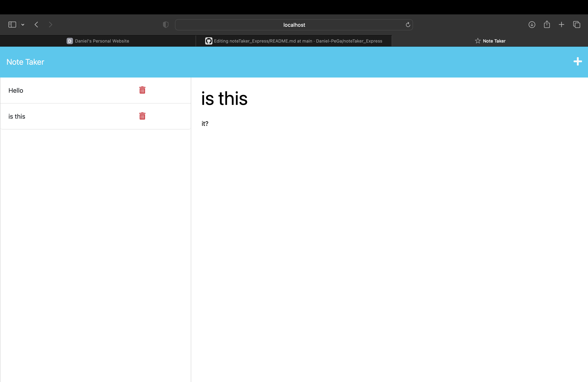Open the Share menu icon
Image resolution: width=588 pixels, height=382 pixels.
[547, 24]
